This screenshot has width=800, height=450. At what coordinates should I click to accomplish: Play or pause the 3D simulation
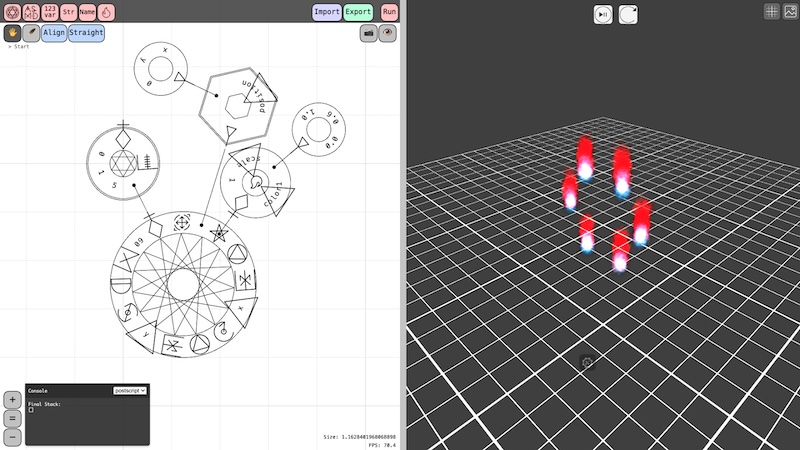(x=603, y=14)
